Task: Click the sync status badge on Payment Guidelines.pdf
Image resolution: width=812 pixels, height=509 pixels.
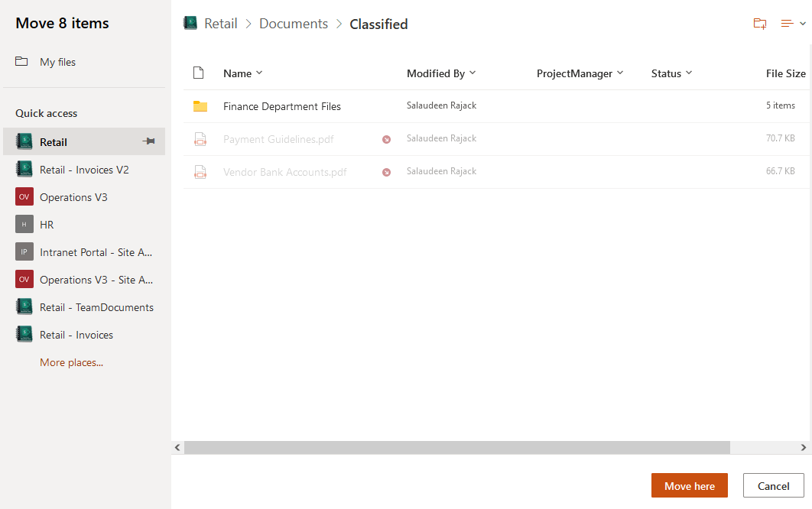Action: click(x=386, y=139)
